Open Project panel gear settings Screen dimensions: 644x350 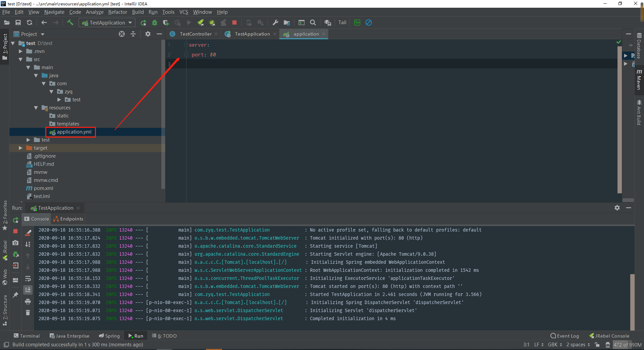tap(148, 34)
